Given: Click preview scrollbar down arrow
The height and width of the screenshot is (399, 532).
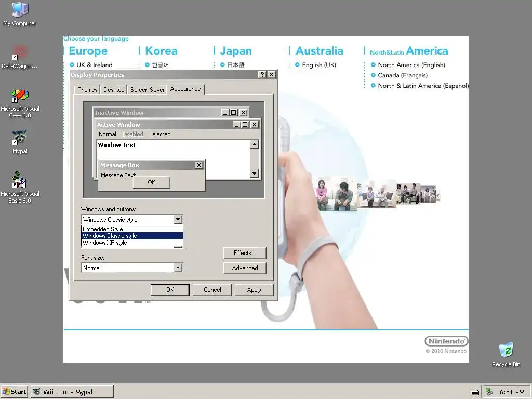Looking at the screenshot, I should point(255,174).
